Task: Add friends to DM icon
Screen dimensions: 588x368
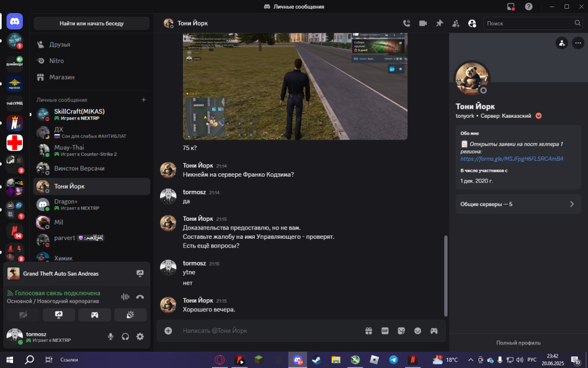Action: pyautogui.click(x=456, y=23)
